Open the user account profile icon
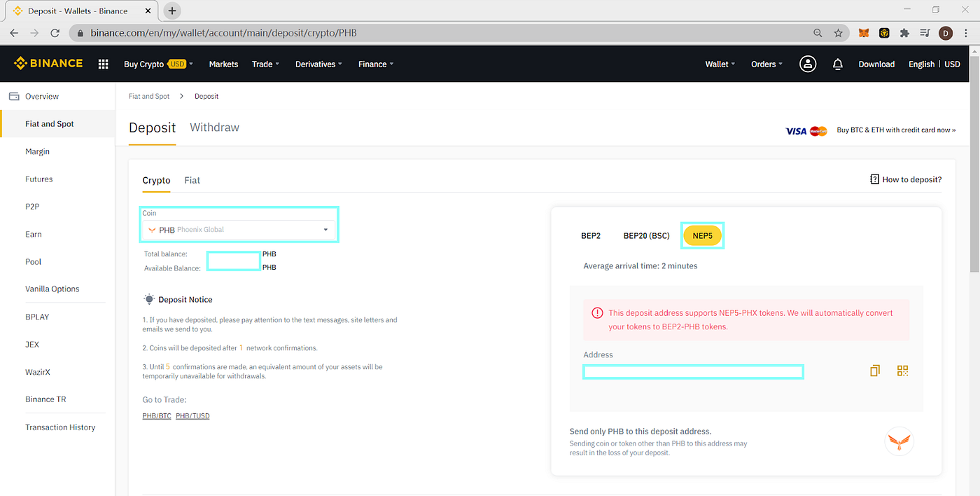Viewport: 980px width, 496px height. (808, 64)
